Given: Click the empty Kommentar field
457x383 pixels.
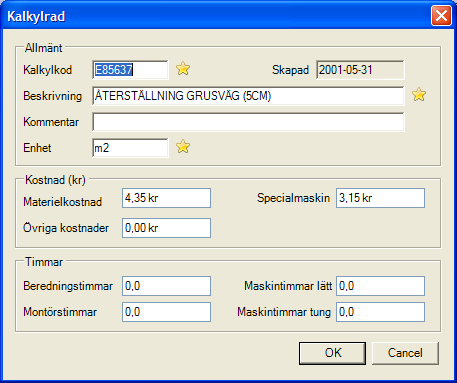Looking at the screenshot, I should [x=248, y=122].
